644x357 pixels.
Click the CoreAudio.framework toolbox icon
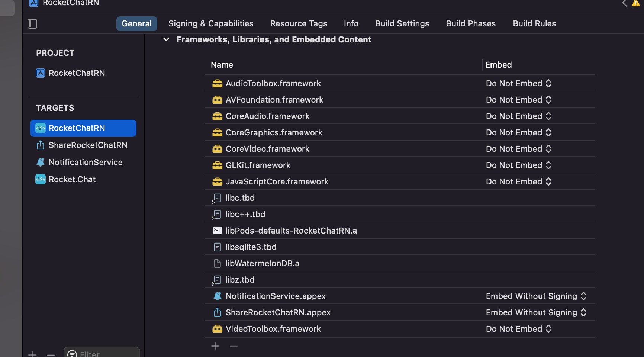coord(217,116)
